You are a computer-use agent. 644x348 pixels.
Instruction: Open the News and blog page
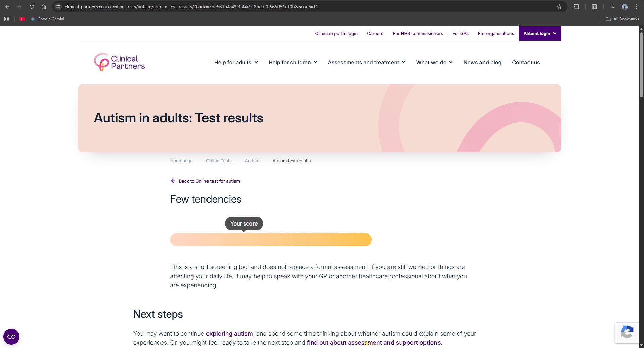pyautogui.click(x=482, y=63)
